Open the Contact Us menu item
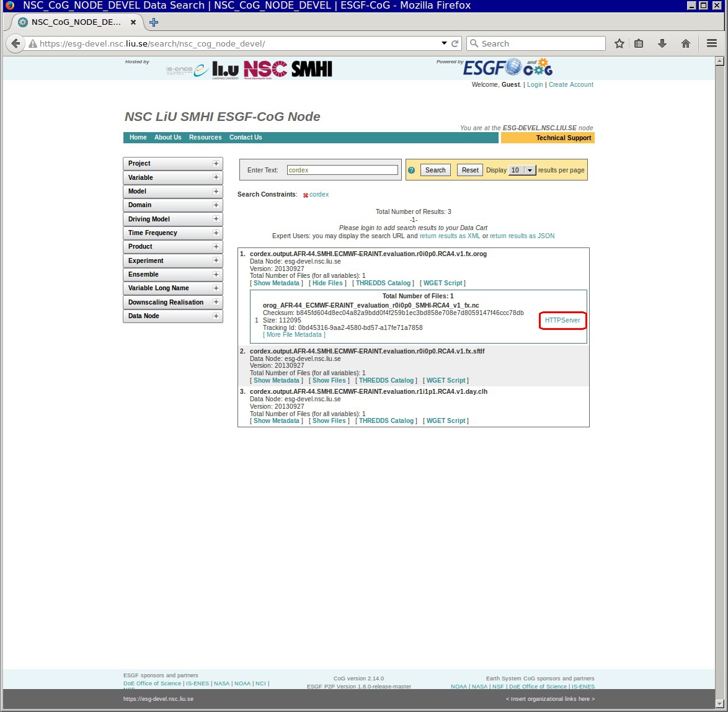Screen dimensions: 728x712 (246, 138)
